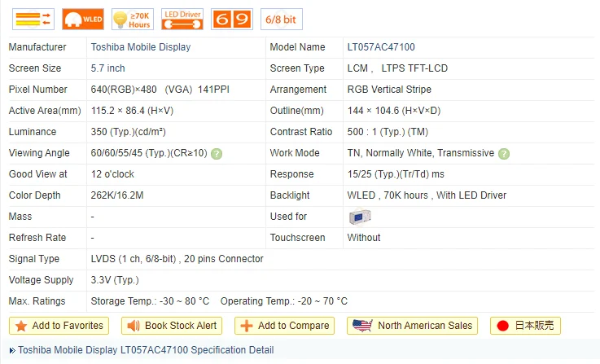Click the Book Stock Alert button

click(x=172, y=326)
